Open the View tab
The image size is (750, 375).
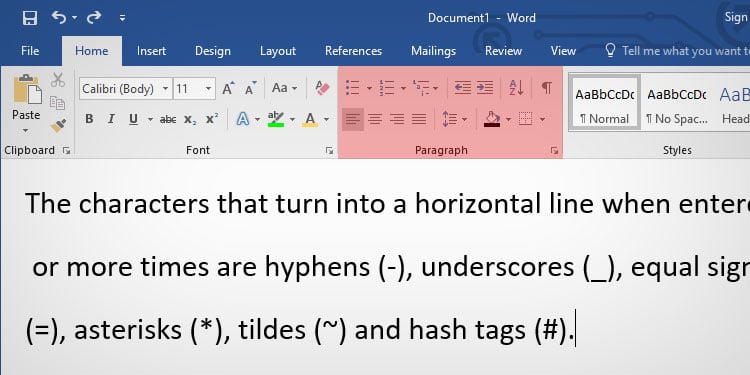pyautogui.click(x=563, y=51)
